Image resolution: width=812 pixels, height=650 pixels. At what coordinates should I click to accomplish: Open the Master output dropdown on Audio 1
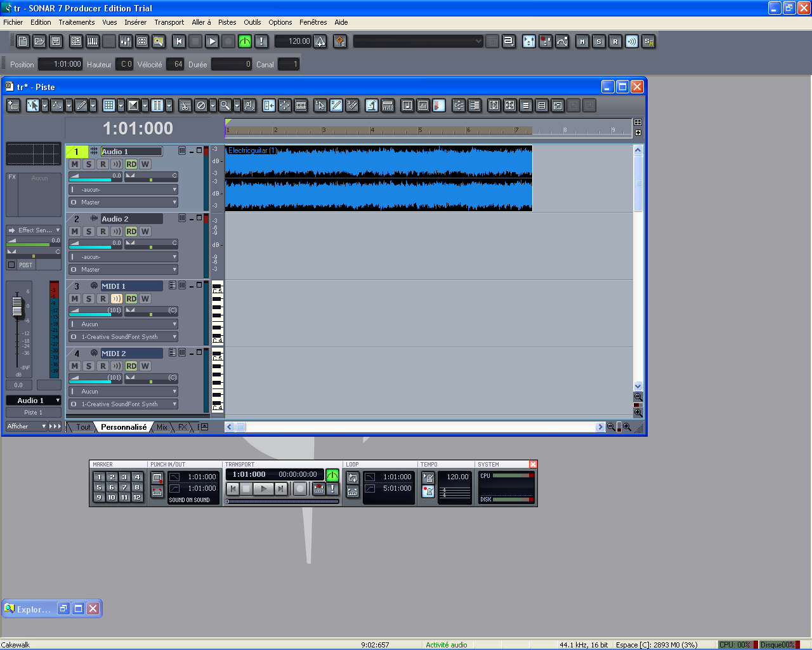click(x=174, y=202)
